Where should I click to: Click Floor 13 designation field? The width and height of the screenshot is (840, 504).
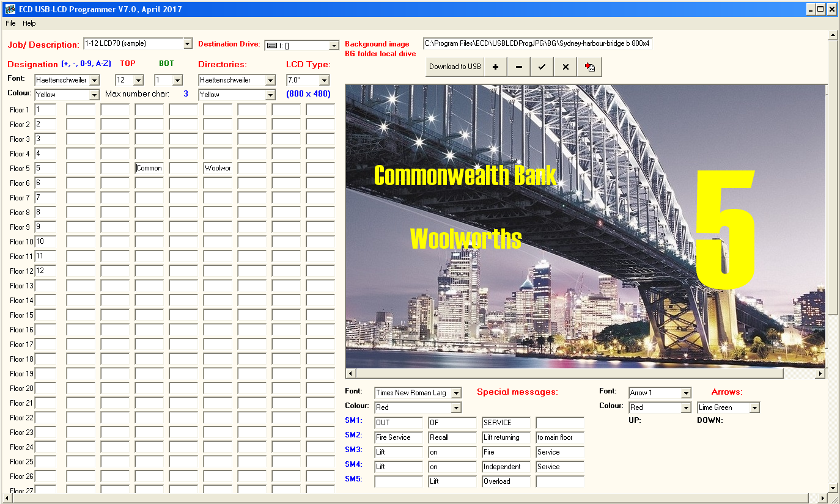point(45,286)
